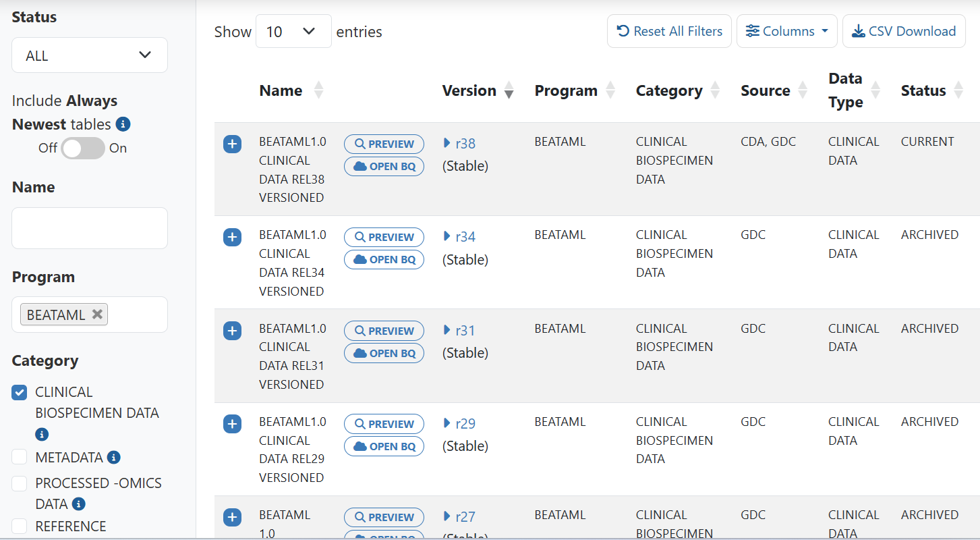Expand version r27 details
The width and height of the screenshot is (980, 540).
point(459,517)
